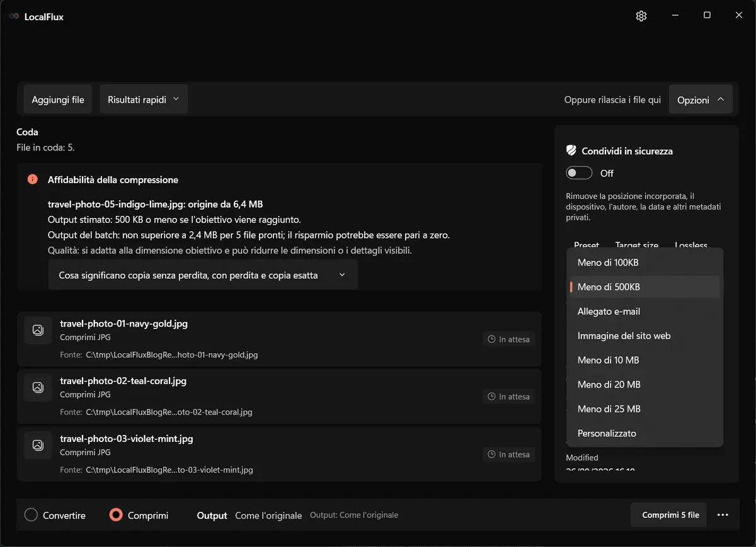Click the clock status icon for travel-photo-01-navy-gold
The height and width of the screenshot is (547, 756).
pyautogui.click(x=492, y=339)
